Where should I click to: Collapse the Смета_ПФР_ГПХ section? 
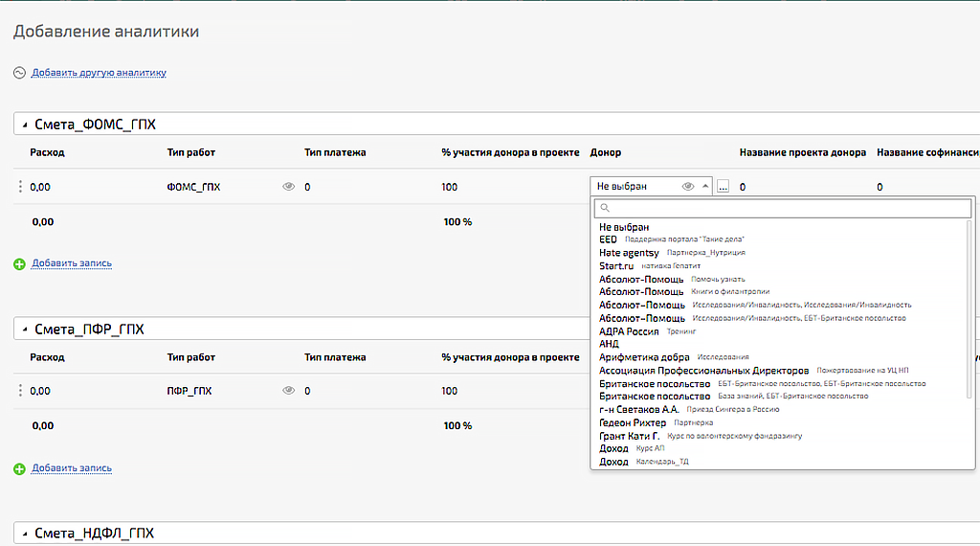[x=25, y=330]
